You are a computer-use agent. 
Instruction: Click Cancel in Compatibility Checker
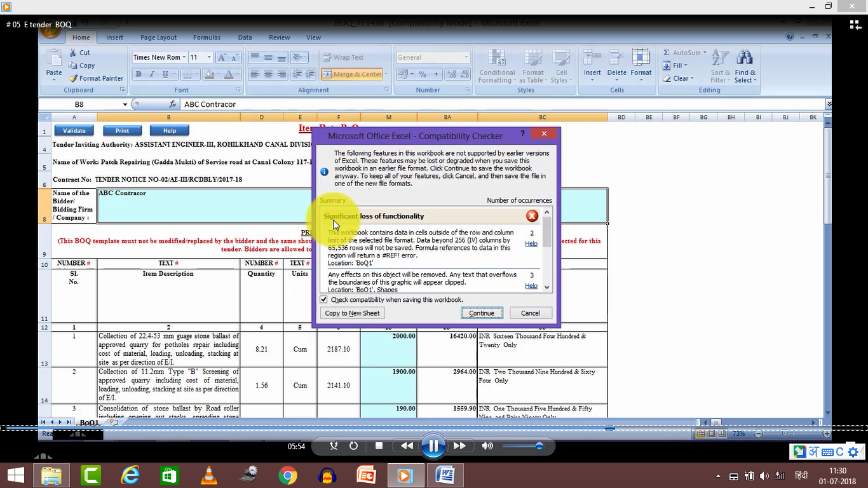click(531, 313)
